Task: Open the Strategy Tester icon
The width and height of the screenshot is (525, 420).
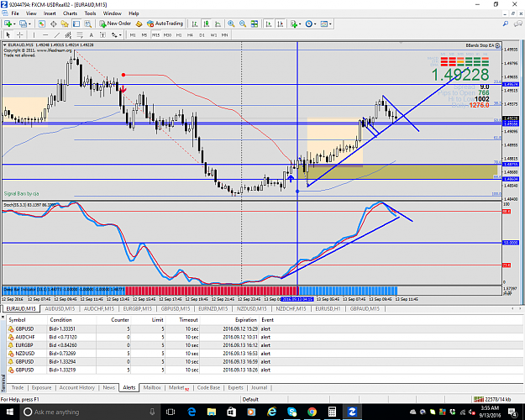Action: pyautogui.click(x=87, y=24)
